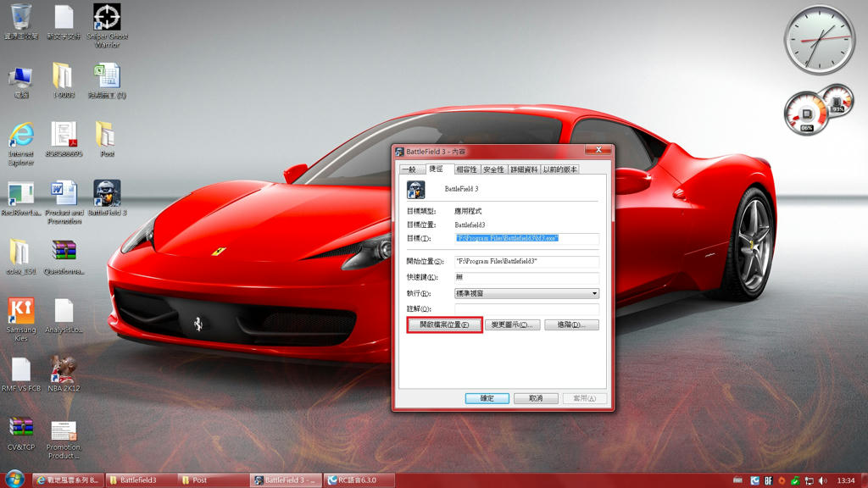Click the BattleField 3 icon inside properties dialog
The image size is (868, 488).
click(415, 189)
